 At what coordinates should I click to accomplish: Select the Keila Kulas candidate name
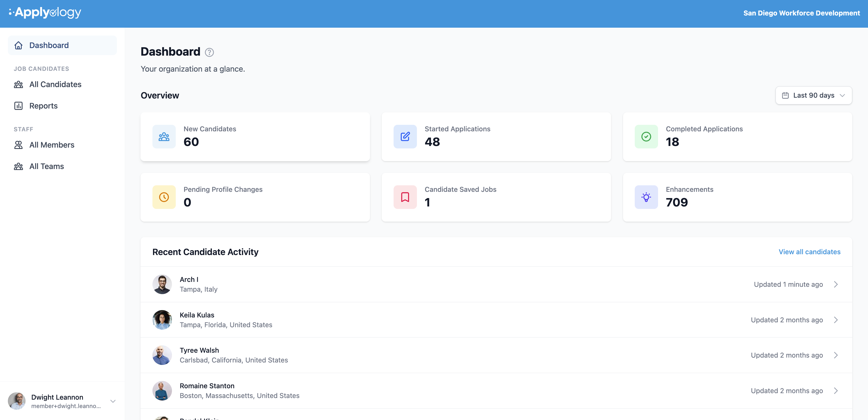197,315
